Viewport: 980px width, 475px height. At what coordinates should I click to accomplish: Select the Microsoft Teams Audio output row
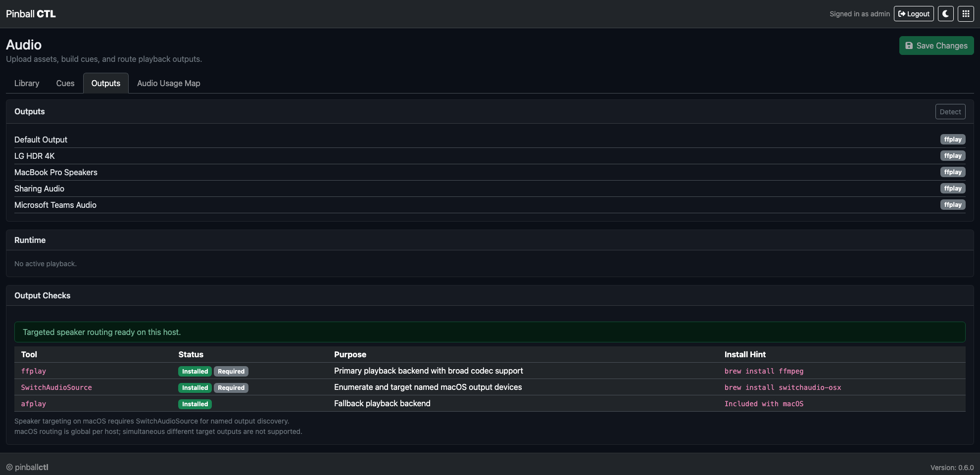(x=55, y=204)
